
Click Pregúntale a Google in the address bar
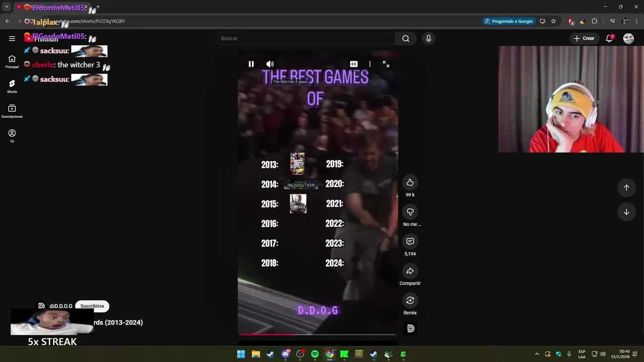pos(508,21)
